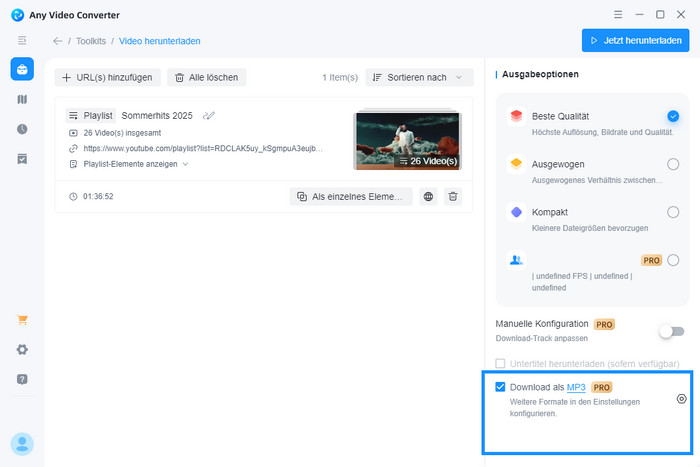
Task: Click the '1 Item(s)' counter
Action: (340, 77)
